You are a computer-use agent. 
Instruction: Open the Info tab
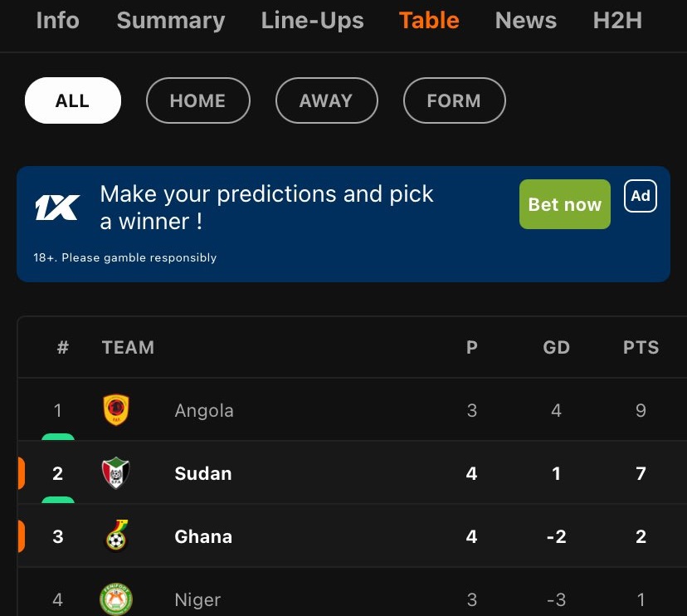[58, 21]
